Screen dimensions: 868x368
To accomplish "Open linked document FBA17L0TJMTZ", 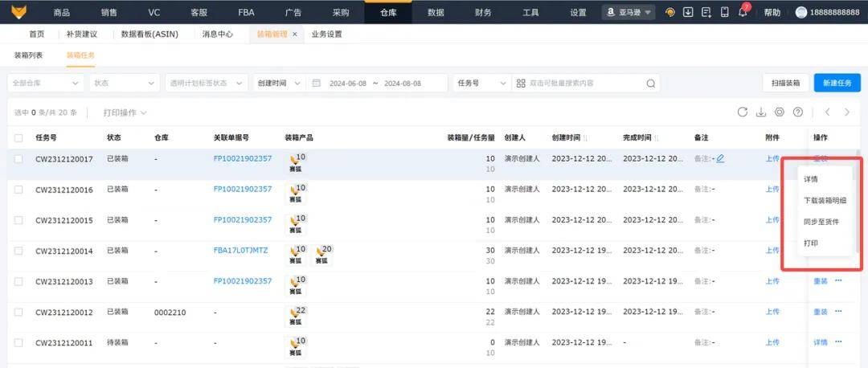I will click(x=240, y=250).
